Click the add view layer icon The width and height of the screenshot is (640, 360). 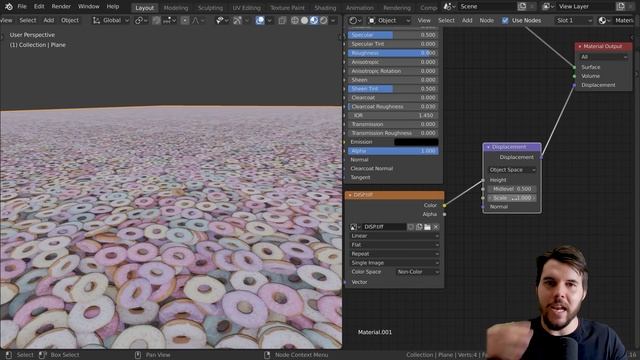click(x=621, y=7)
